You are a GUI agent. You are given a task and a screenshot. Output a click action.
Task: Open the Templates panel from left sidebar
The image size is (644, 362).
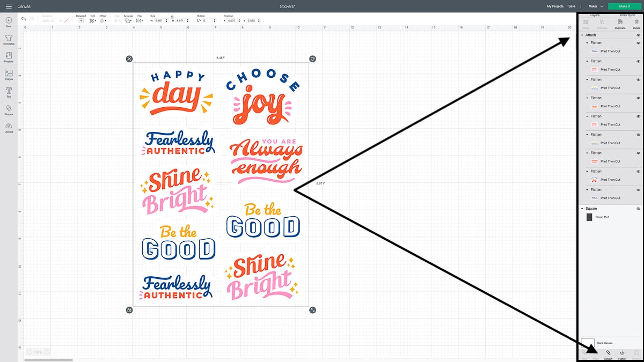point(9,40)
